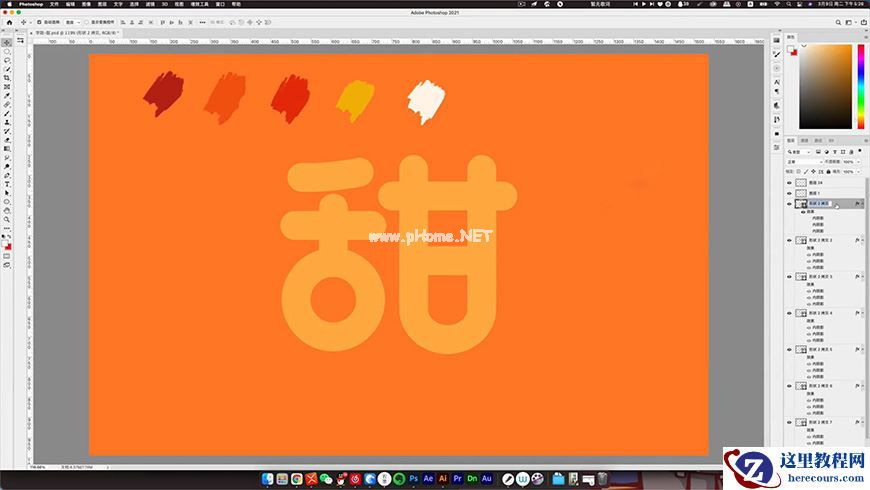
Task: Open After Effects from the Dock (Ae)
Action: pyautogui.click(x=428, y=478)
